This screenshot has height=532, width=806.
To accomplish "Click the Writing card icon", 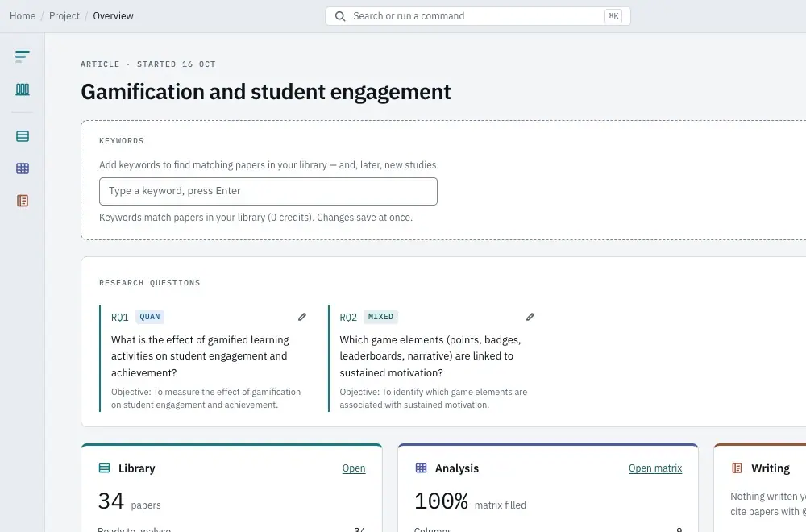I will click(x=737, y=468).
